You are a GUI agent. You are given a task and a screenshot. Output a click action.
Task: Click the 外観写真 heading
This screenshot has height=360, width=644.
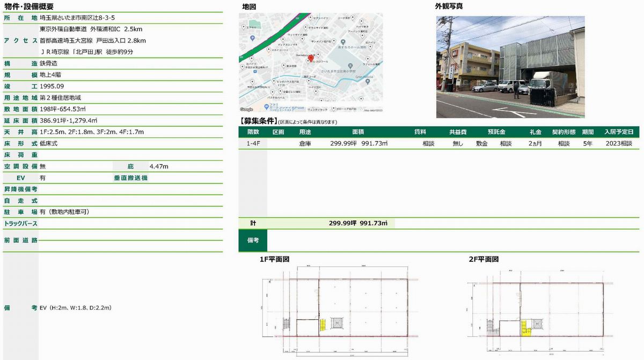[x=449, y=6]
